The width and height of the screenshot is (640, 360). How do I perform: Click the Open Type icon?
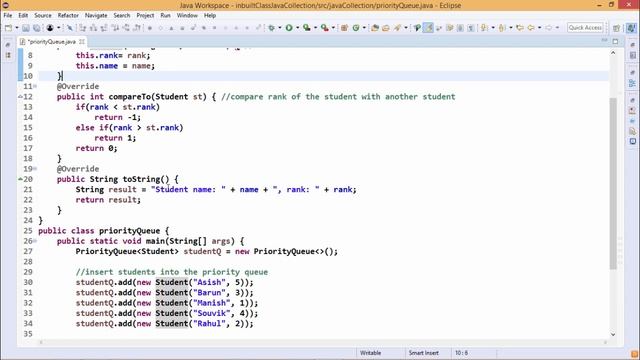point(375,28)
